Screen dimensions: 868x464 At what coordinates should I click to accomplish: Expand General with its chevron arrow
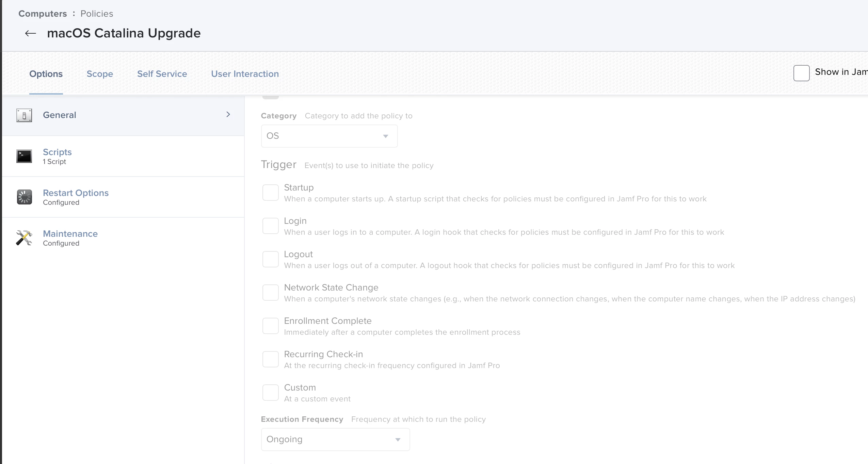pos(228,115)
